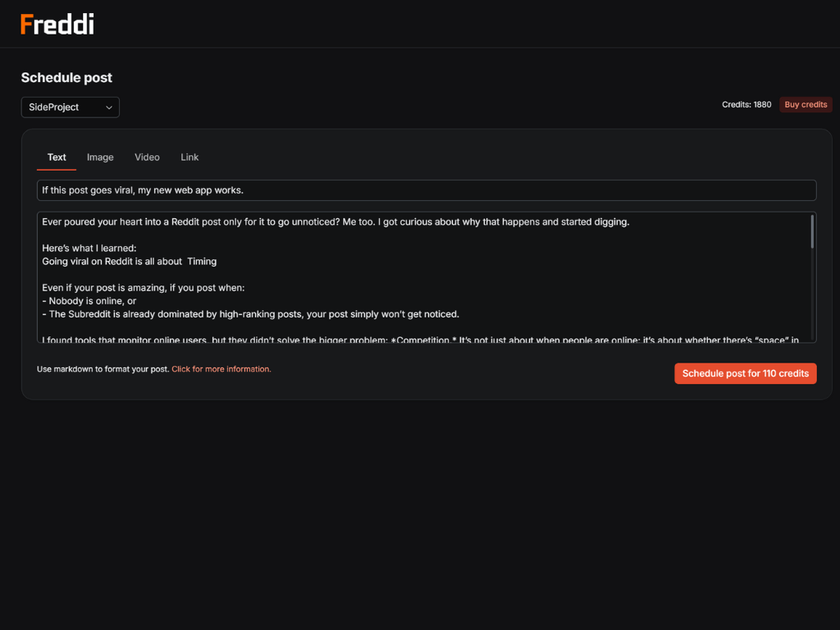
Task: Open the SideProject subreddit dropdown
Action: click(x=70, y=107)
